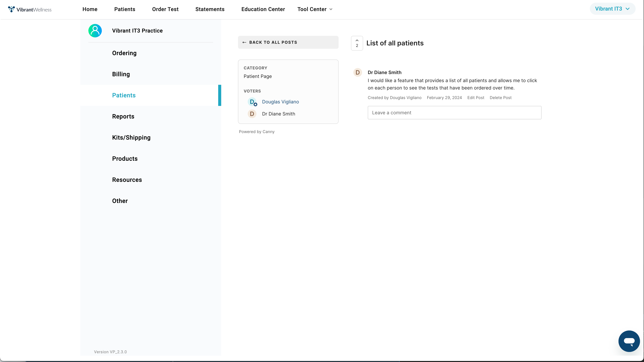Image resolution: width=644 pixels, height=362 pixels.
Task: Open the Statements menu item
Action: point(210,9)
